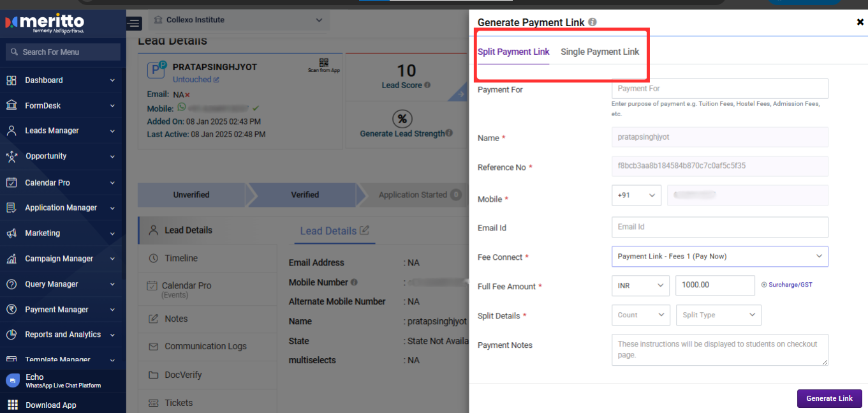Open the Split Type dropdown
The width and height of the screenshot is (868, 413).
[x=718, y=315]
